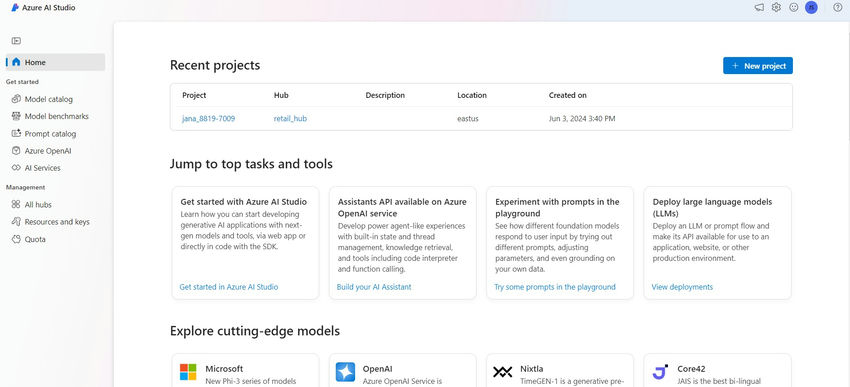850x387 pixels.
Task: Click the Get started with Azure AI Studio card title
Action: pos(243,202)
